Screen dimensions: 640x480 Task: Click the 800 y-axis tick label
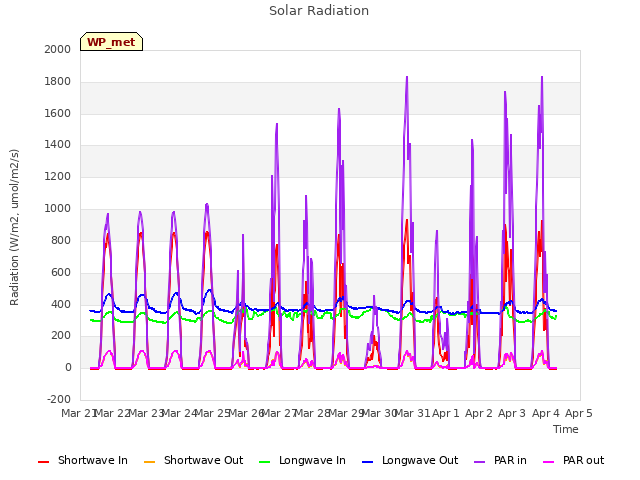(61, 240)
